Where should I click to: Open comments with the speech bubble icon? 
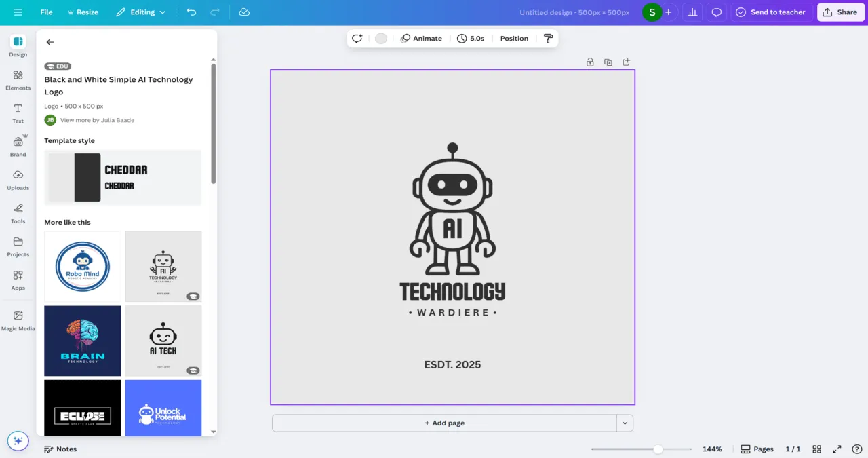click(x=716, y=12)
